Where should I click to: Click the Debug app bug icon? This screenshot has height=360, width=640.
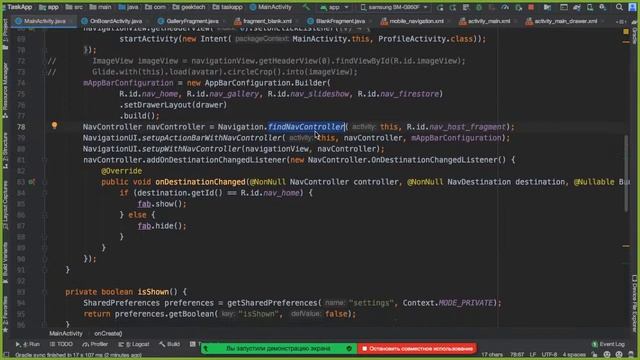(479, 7)
